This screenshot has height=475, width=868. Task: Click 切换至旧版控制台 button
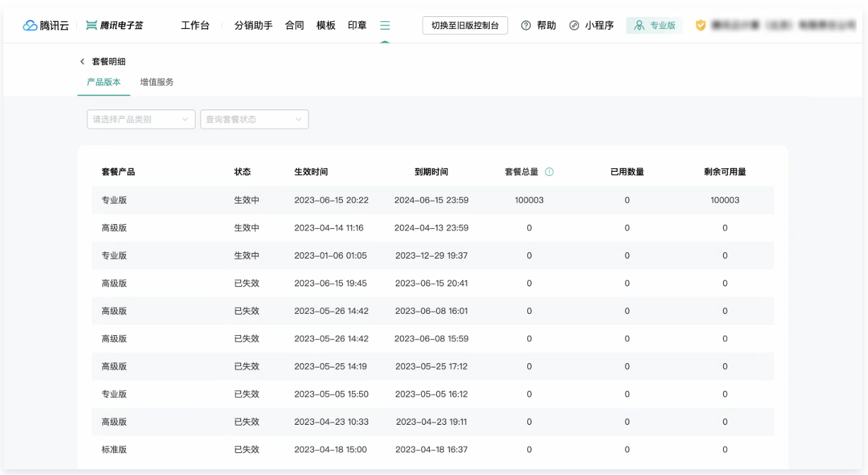[x=465, y=25]
